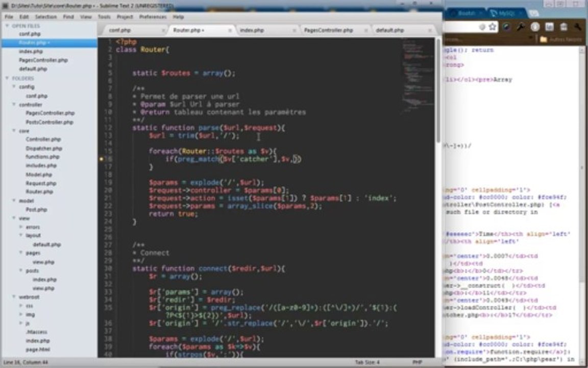
Task: Open Controller.php in core folder
Action: pos(43,140)
